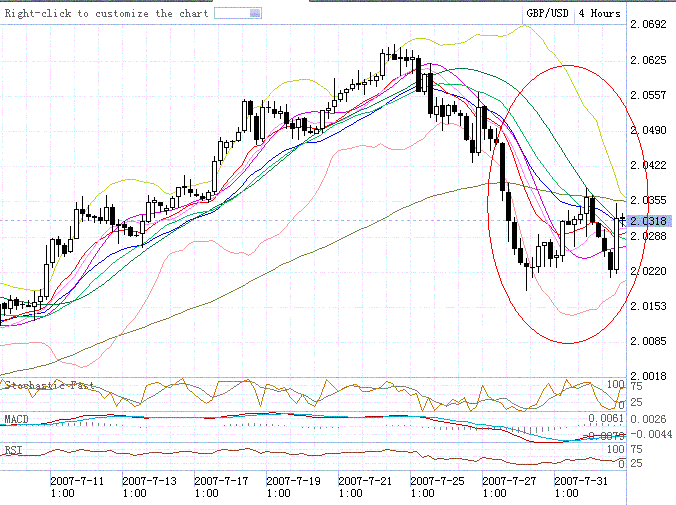Select the RSI indicator panel label
The width and height of the screenshot is (676, 505).
tap(13, 449)
